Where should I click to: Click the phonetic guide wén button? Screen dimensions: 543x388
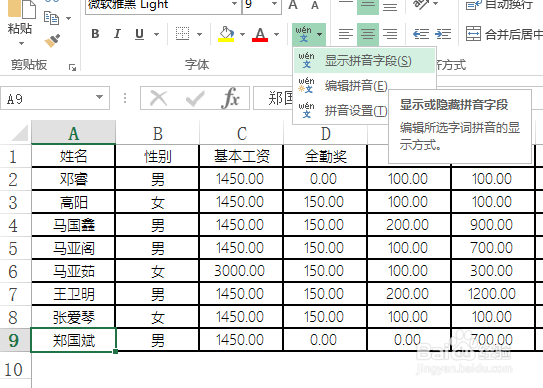tap(304, 34)
